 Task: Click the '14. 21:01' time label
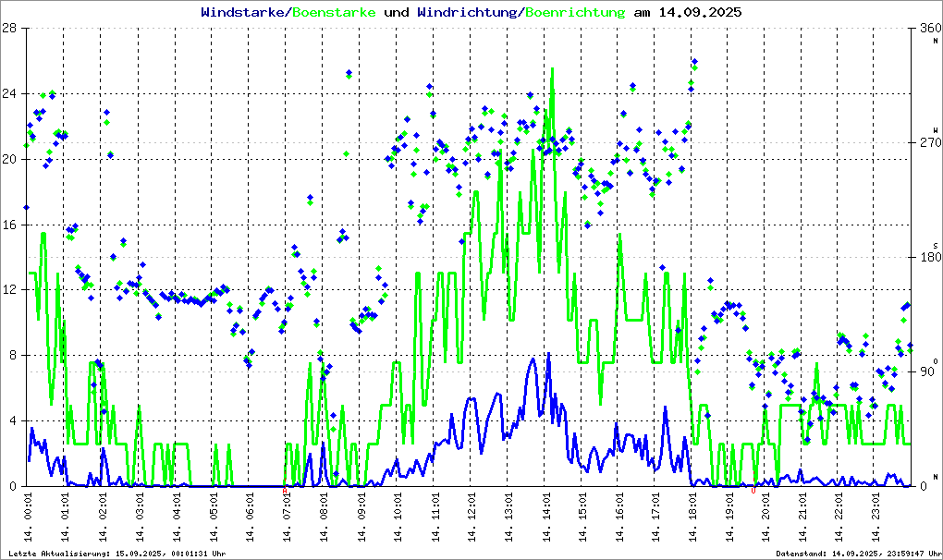coord(803,517)
